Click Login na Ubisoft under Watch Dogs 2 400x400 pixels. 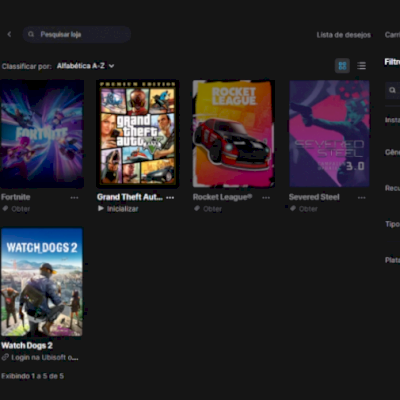tap(45, 358)
